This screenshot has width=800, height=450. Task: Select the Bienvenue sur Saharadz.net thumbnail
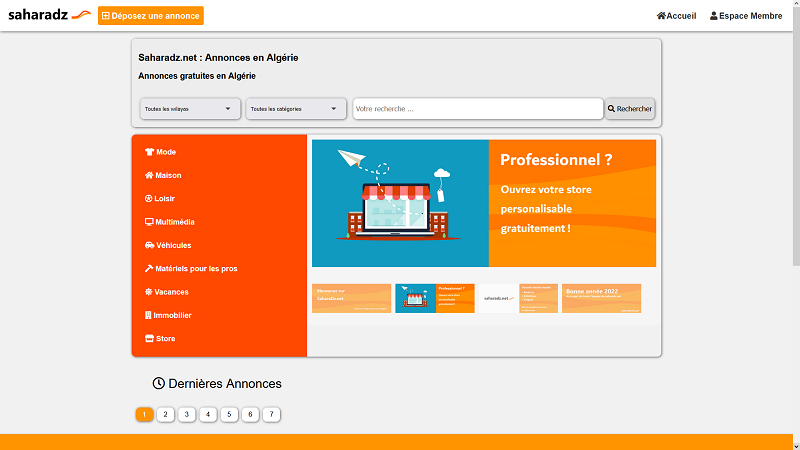352,298
